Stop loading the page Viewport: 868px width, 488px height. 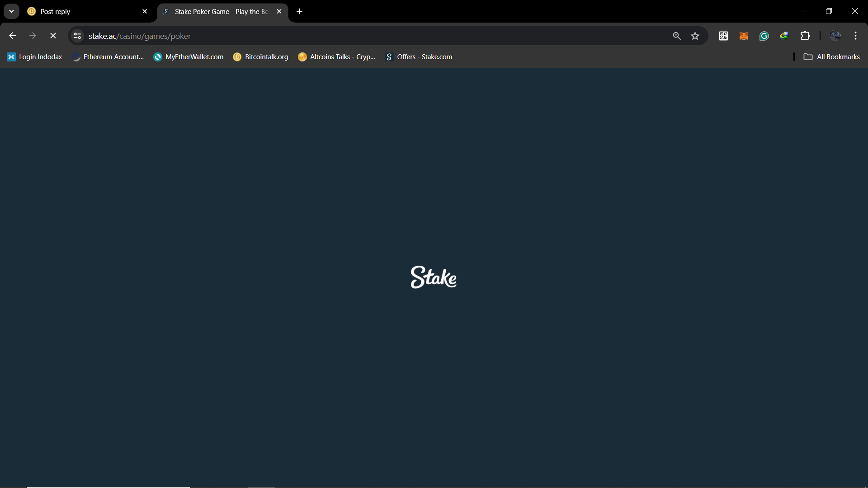[x=53, y=36]
